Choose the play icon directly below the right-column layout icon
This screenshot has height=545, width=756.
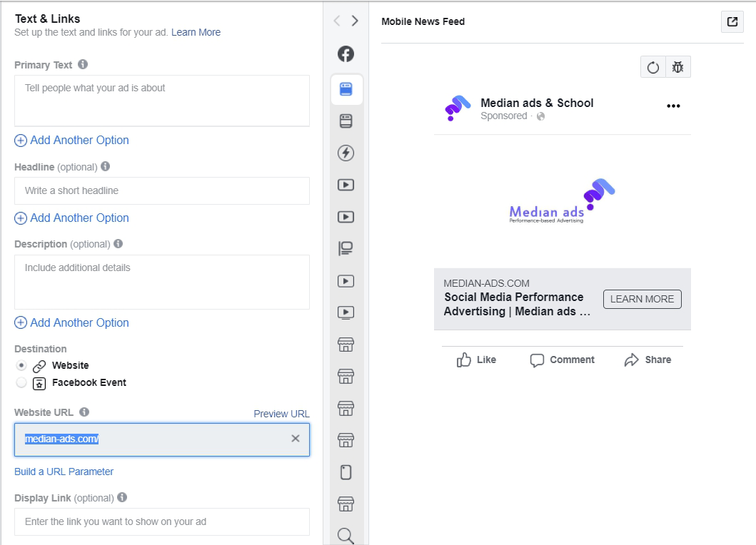pyautogui.click(x=346, y=281)
